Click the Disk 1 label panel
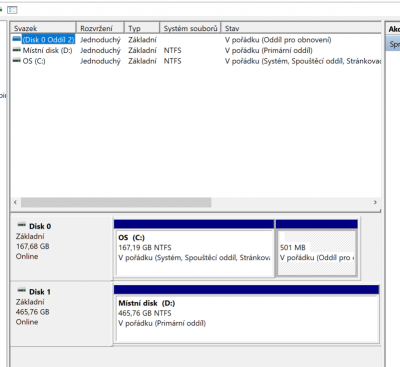400x367 pixels. point(62,314)
